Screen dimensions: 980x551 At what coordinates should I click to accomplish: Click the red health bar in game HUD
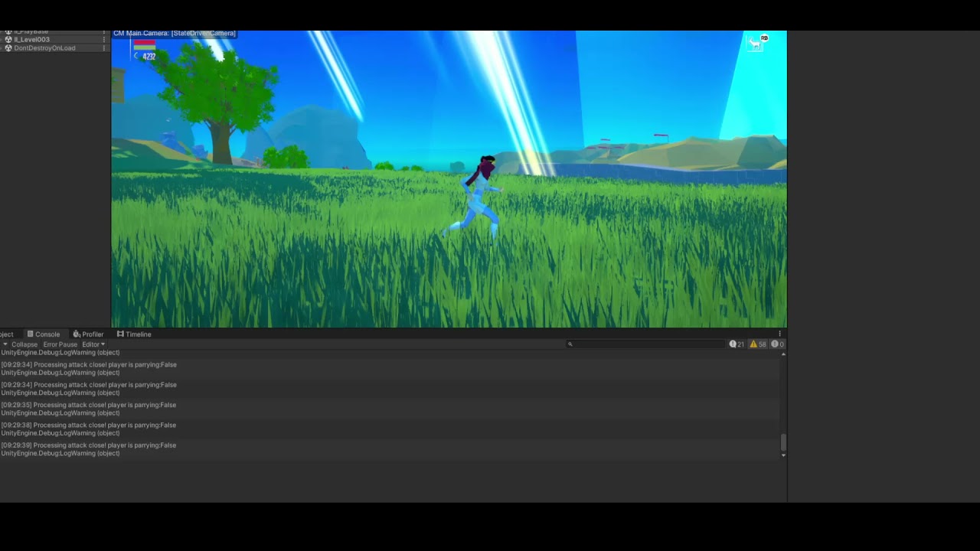tap(145, 43)
